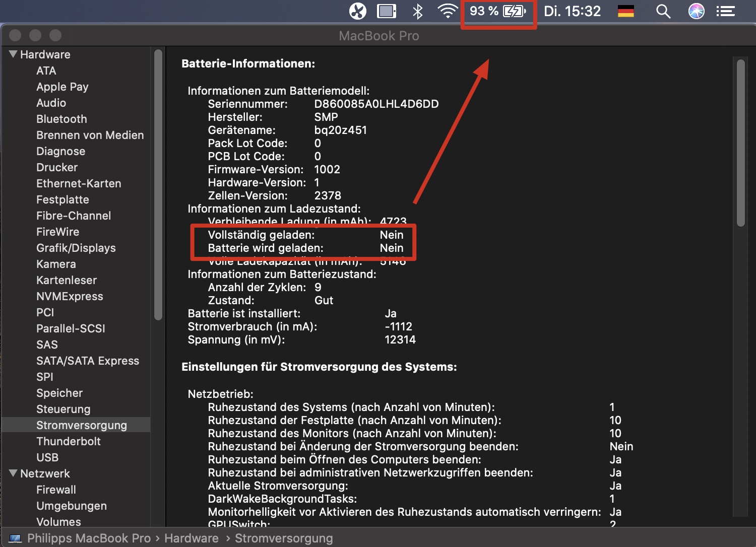Image resolution: width=756 pixels, height=547 pixels.
Task: Expand the Netzwerk section
Action: 13,473
